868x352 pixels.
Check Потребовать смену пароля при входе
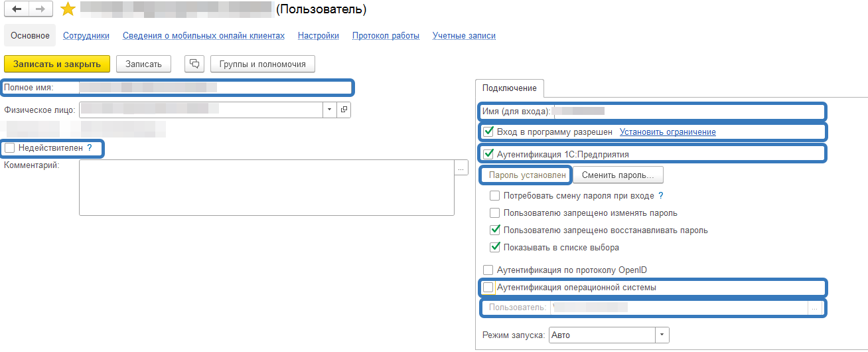pyautogui.click(x=494, y=196)
